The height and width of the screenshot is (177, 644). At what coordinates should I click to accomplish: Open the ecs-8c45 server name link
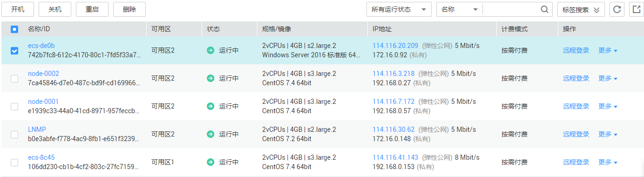point(41,157)
